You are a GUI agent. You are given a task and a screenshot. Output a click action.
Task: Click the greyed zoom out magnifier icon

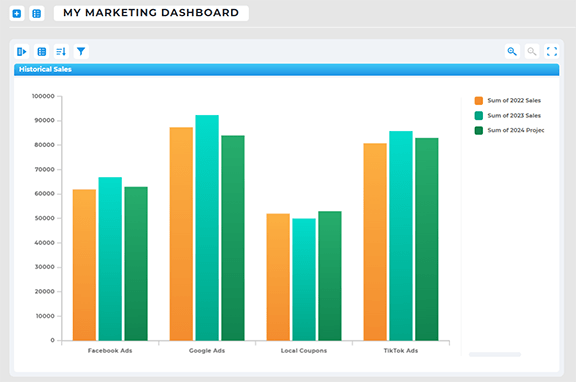(x=532, y=51)
